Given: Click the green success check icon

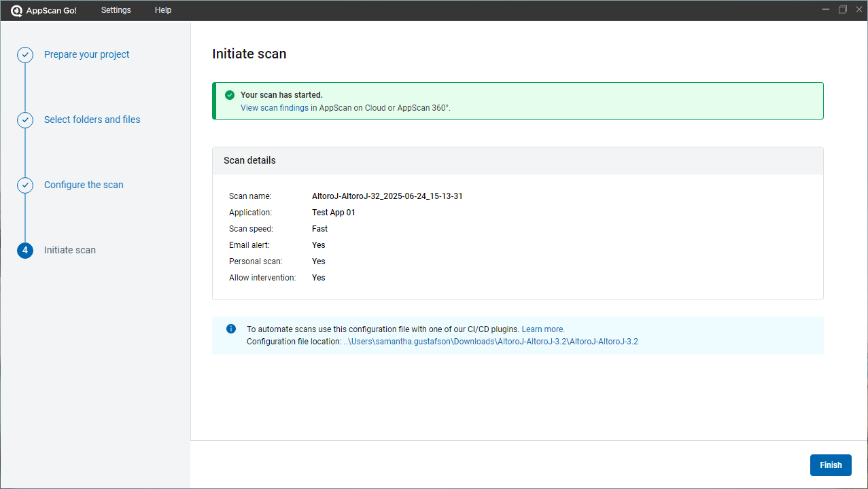Looking at the screenshot, I should click(x=230, y=95).
